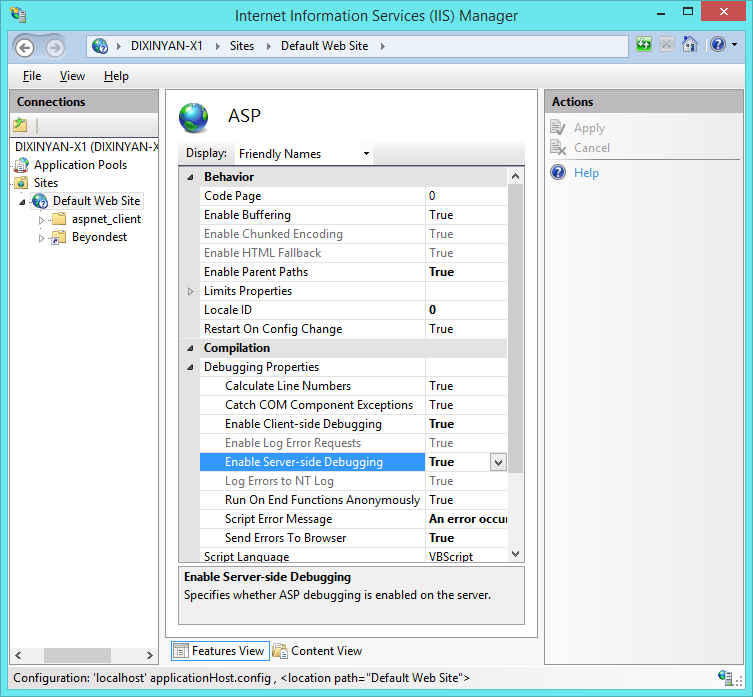Select Application Pools in Connections tree
Viewport: 753px width, 697px height.
click(x=80, y=165)
